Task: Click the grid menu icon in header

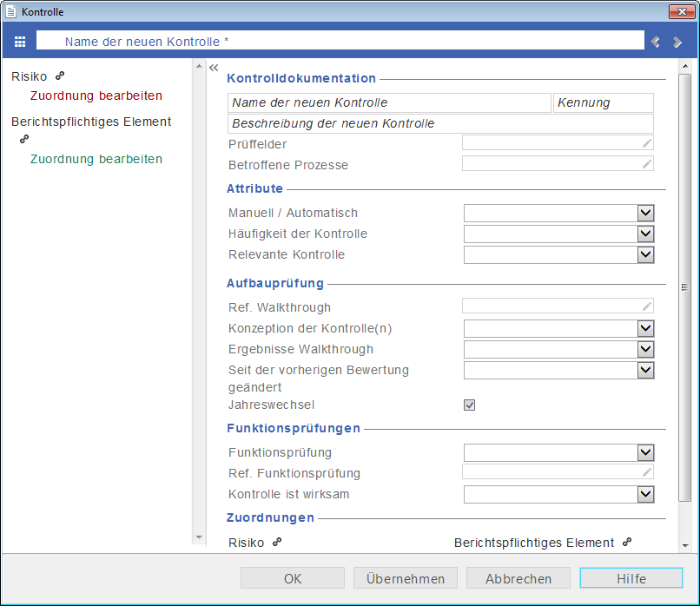Action: point(20,42)
